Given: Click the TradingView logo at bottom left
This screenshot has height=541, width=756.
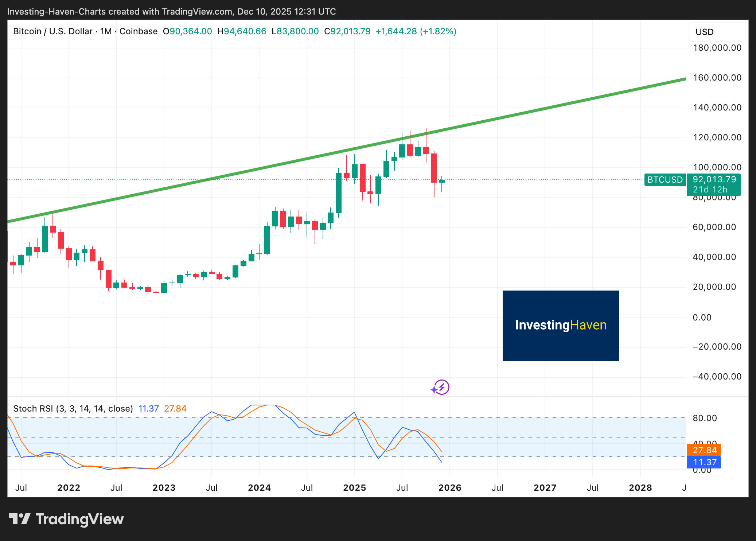Looking at the screenshot, I should pos(20,519).
